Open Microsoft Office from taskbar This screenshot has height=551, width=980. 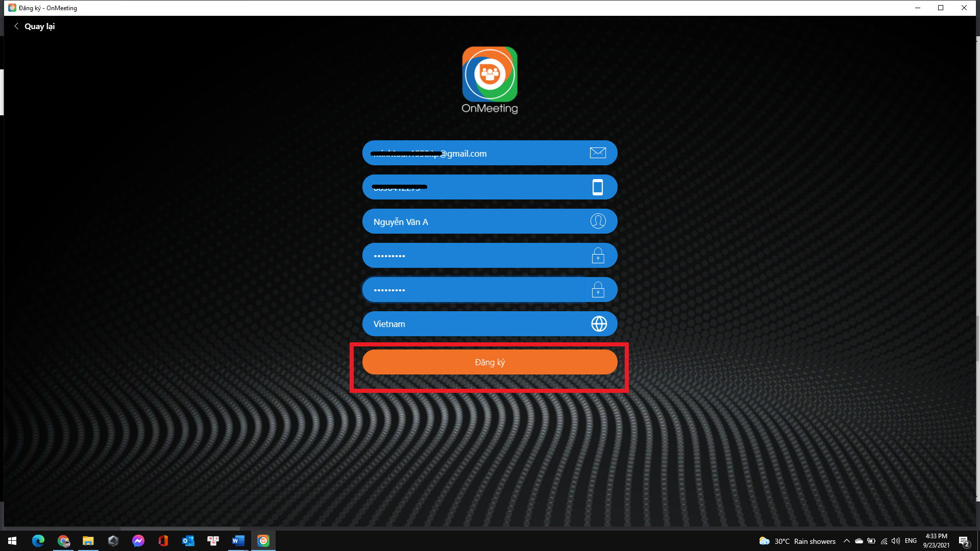(x=163, y=541)
